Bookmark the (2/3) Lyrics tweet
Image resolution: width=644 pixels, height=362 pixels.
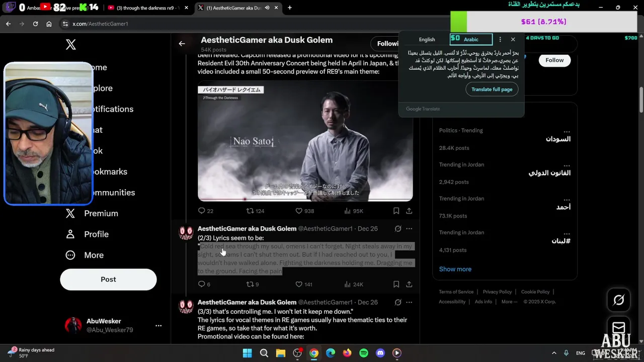[x=396, y=284]
